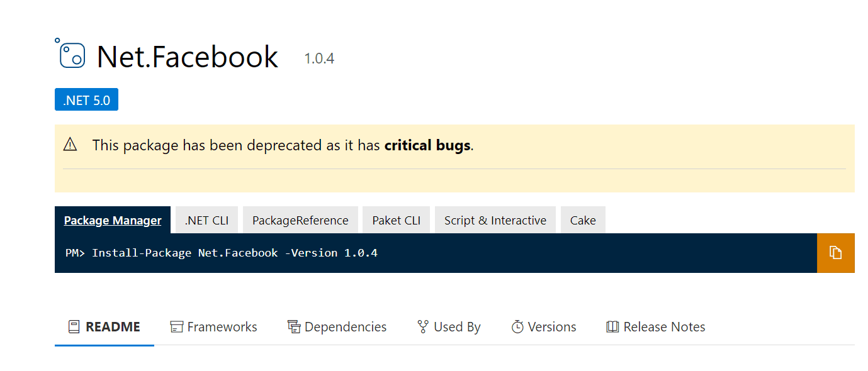Choose the PackageReference tab

300,220
